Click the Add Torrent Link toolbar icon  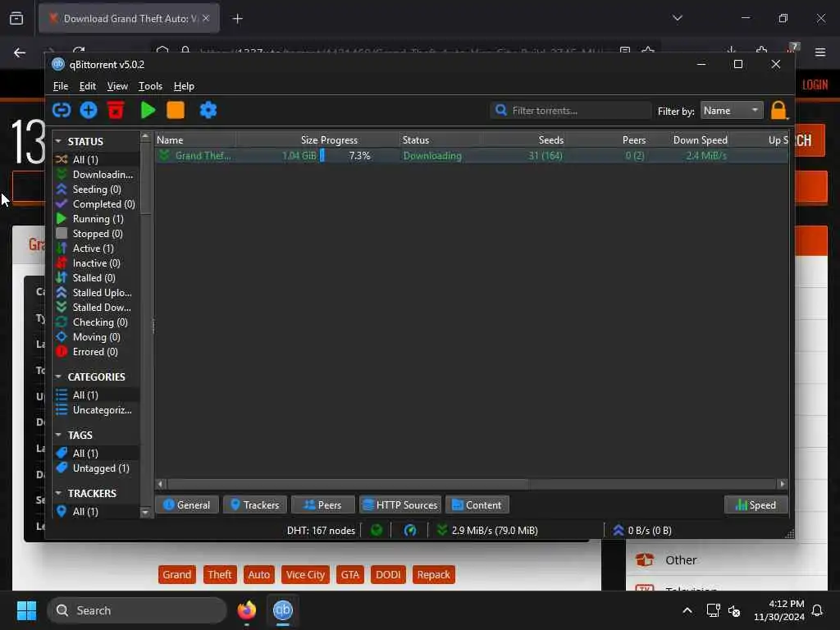[61, 111]
